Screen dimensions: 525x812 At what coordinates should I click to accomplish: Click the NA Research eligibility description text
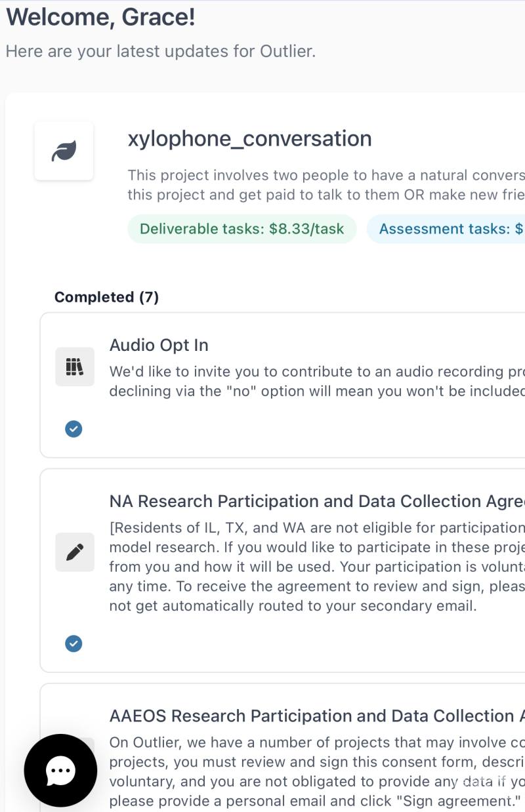click(x=316, y=566)
